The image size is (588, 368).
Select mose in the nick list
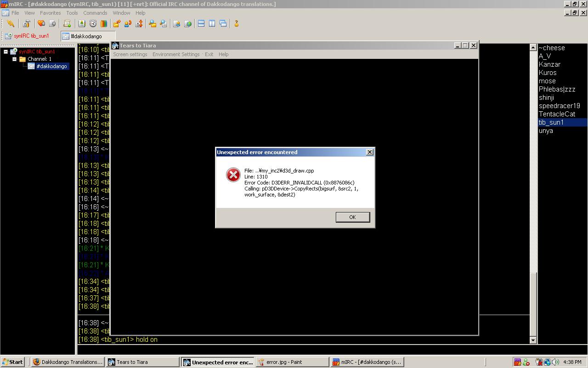pos(547,81)
